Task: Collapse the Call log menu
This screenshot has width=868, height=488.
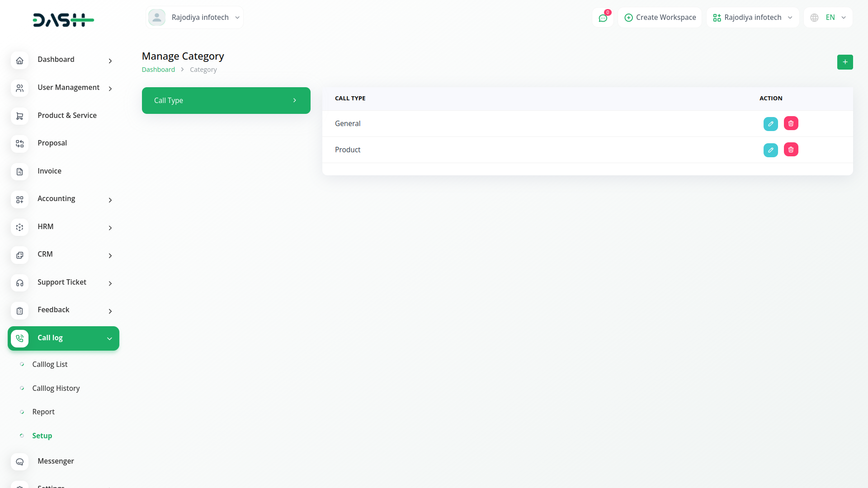Action: (109, 338)
